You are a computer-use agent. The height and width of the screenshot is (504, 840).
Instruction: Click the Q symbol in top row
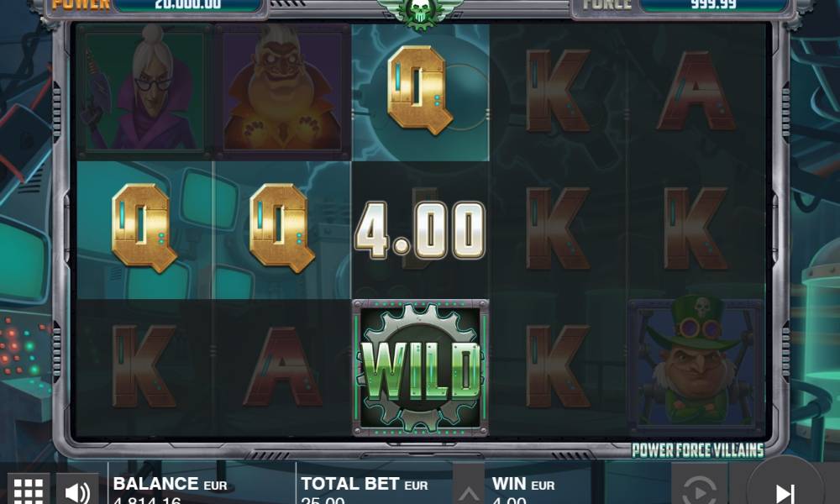click(420, 90)
